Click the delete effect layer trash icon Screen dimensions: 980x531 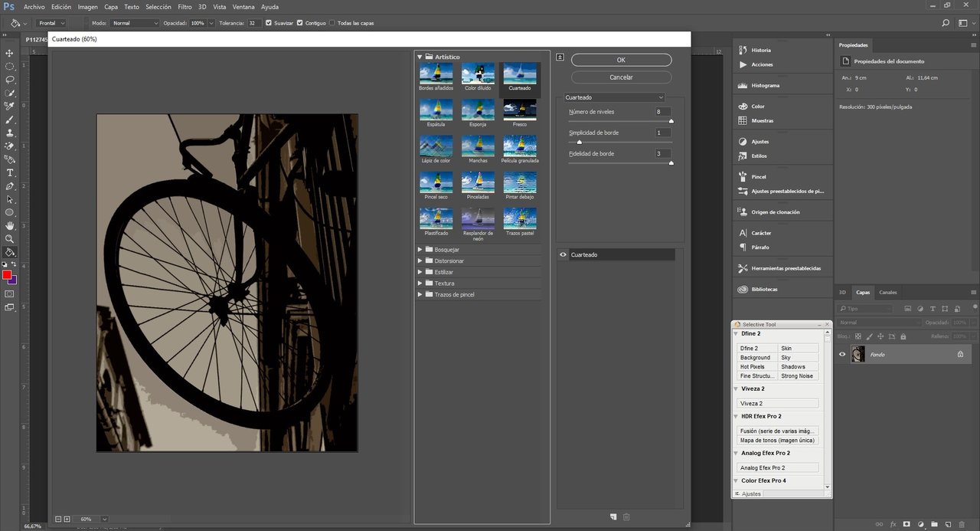pos(626,516)
